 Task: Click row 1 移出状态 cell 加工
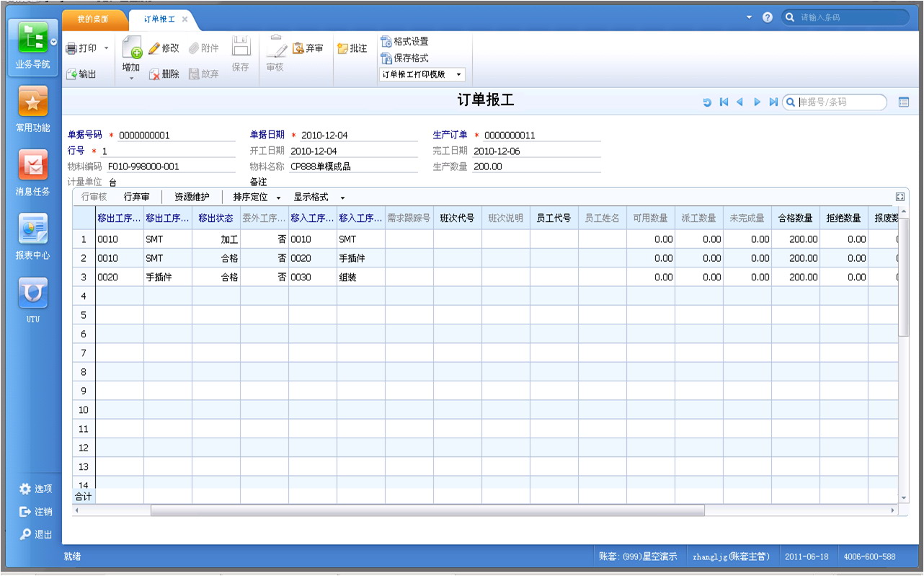[x=216, y=239]
